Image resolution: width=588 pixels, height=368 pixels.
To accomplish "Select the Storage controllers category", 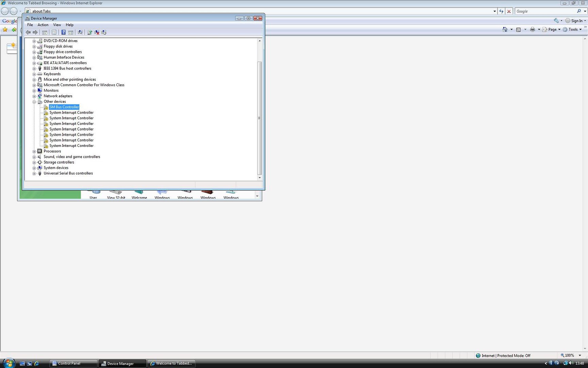I will click(59, 162).
